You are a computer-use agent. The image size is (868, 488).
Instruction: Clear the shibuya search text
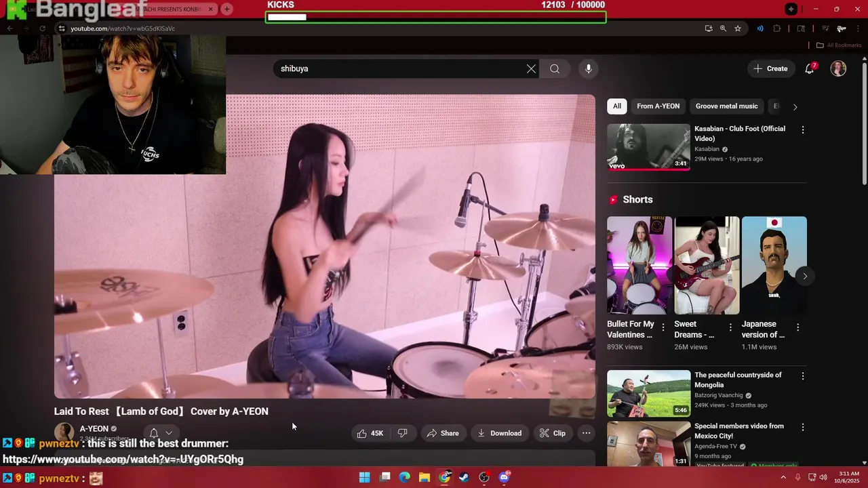(531, 68)
